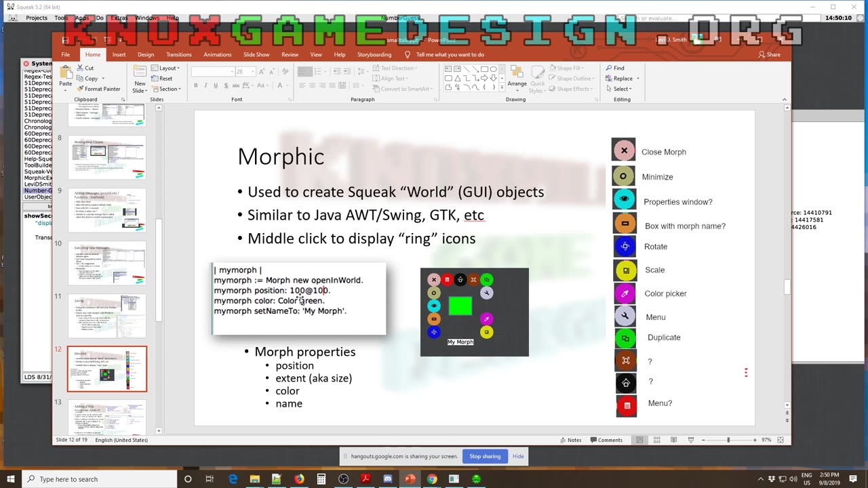Viewport: 868px width, 488px height.
Task: Activate the Format Painter brush
Action: [99, 89]
